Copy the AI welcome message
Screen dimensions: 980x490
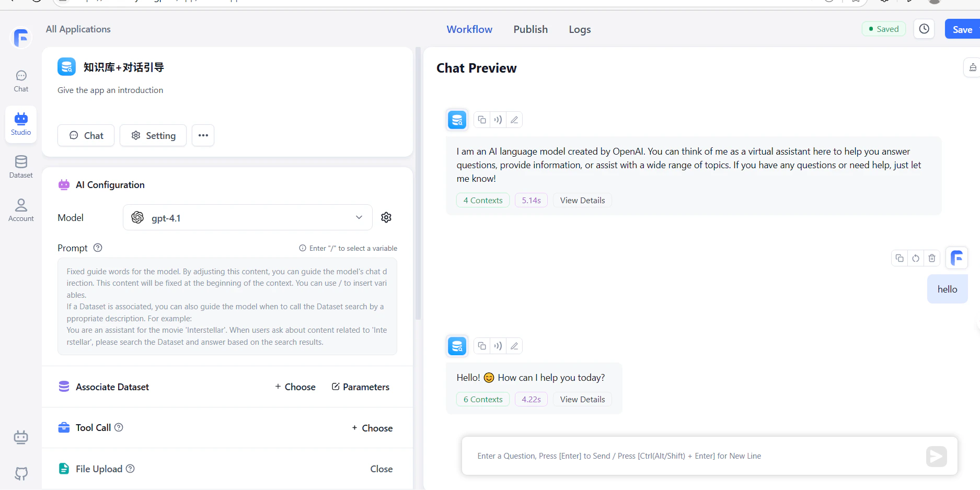pos(481,120)
